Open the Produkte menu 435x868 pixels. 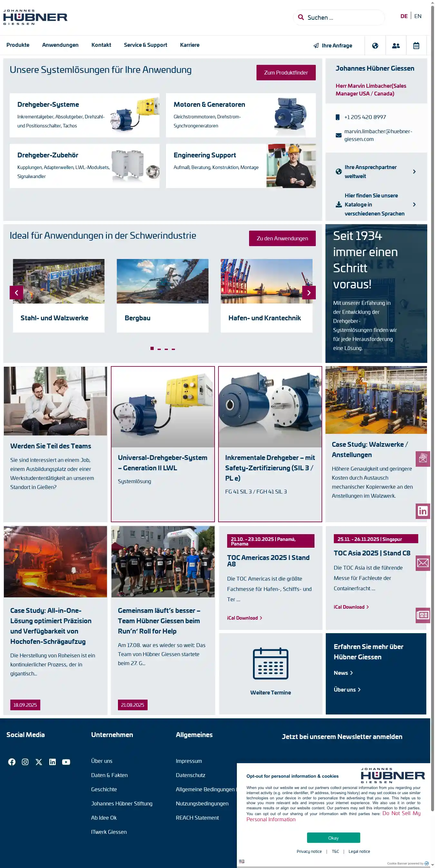[18, 45]
